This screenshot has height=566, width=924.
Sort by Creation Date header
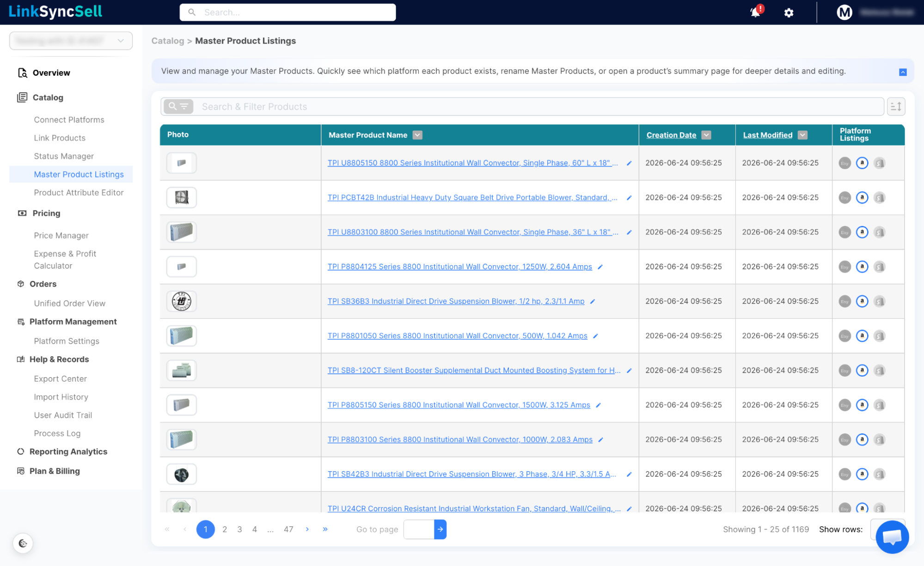(x=671, y=135)
